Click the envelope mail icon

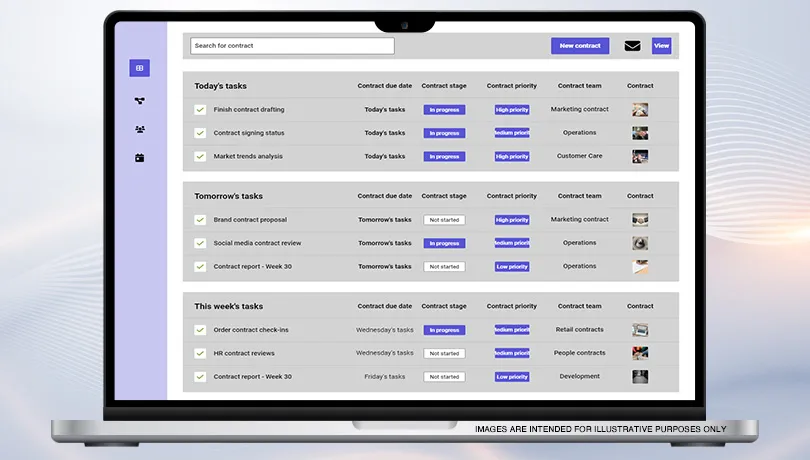[x=632, y=46]
